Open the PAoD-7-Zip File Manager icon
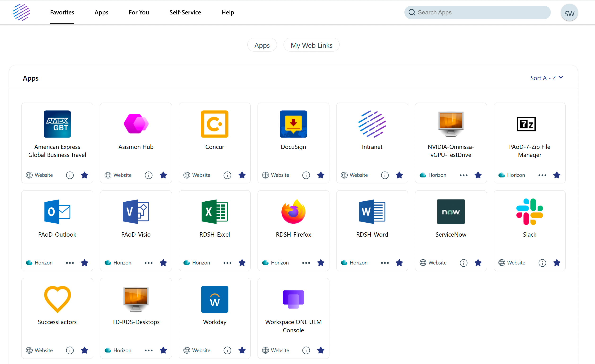This screenshot has height=364, width=595. tap(526, 124)
